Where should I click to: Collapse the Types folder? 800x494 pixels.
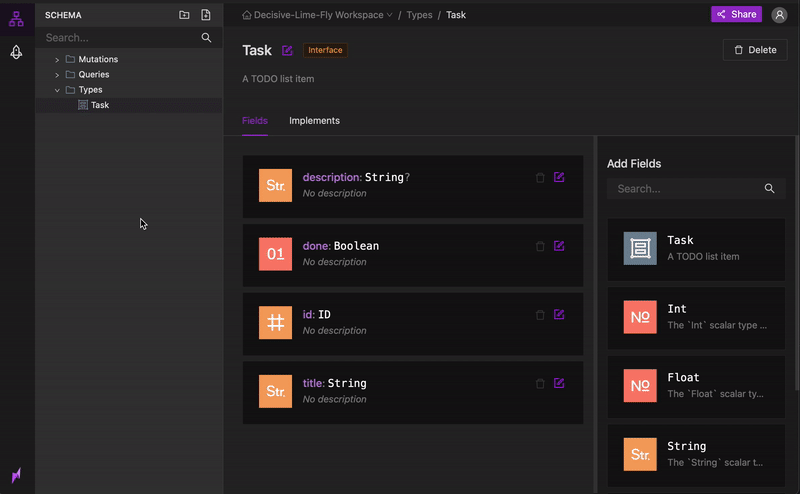click(57, 90)
